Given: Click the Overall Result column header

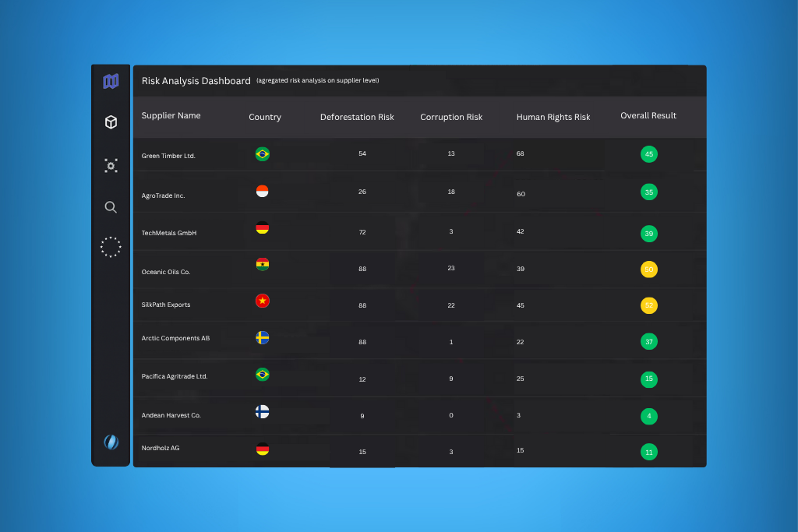Looking at the screenshot, I should click(x=648, y=116).
